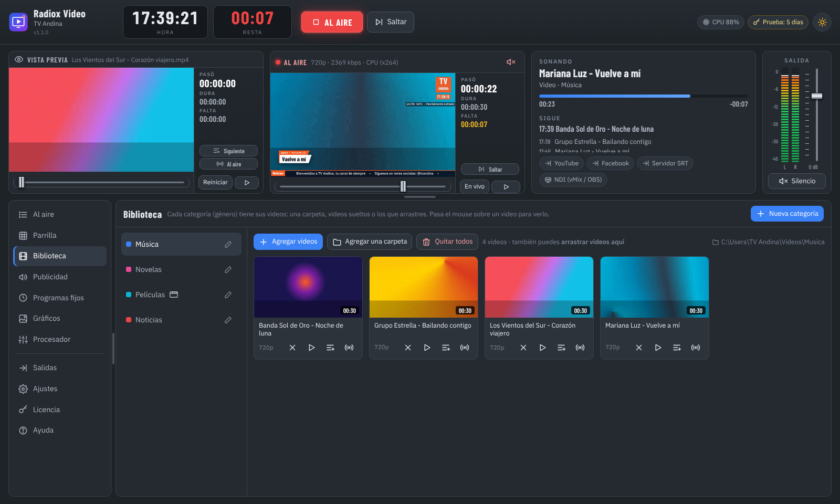Click the output volume fader handle
The height and width of the screenshot is (504, 840).
[817, 96]
